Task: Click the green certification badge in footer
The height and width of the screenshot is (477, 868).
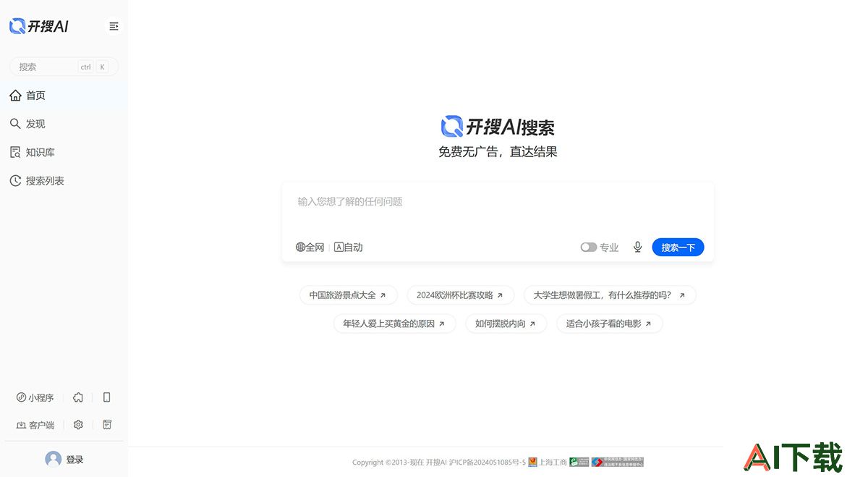Action: [x=579, y=462]
